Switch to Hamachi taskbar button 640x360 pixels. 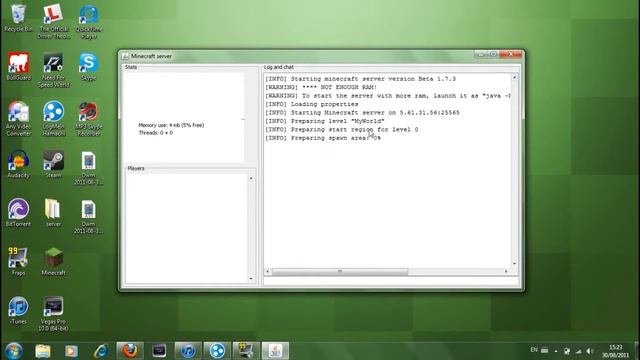(217, 351)
